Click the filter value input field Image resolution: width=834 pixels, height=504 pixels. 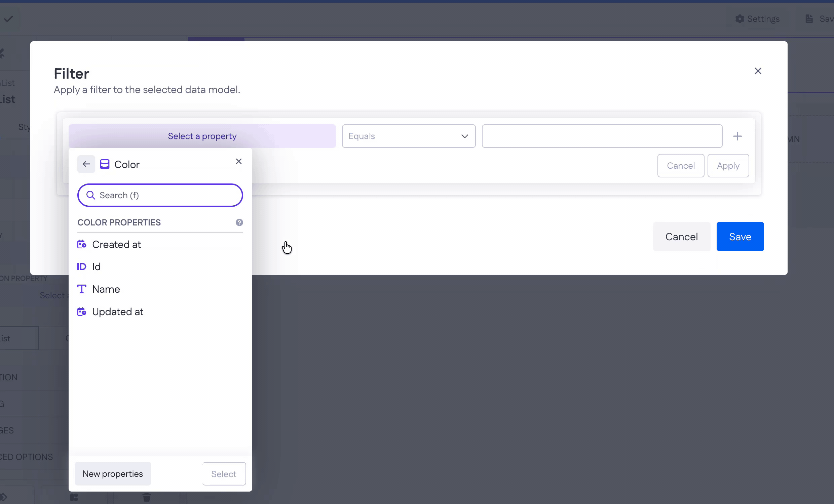coord(602,136)
